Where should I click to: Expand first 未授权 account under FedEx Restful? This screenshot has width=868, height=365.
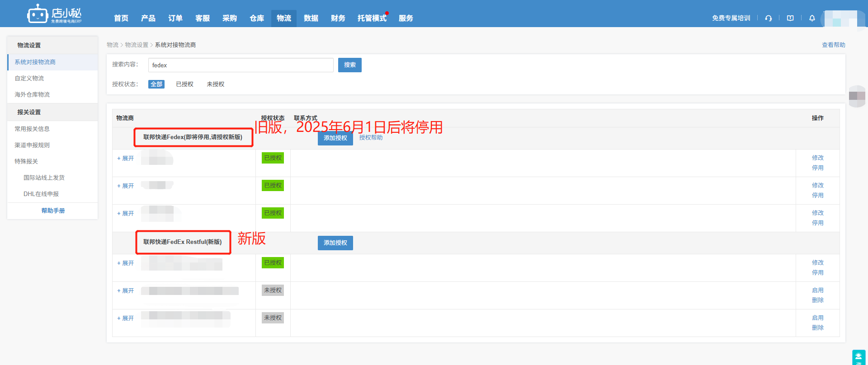(x=126, y=291)
